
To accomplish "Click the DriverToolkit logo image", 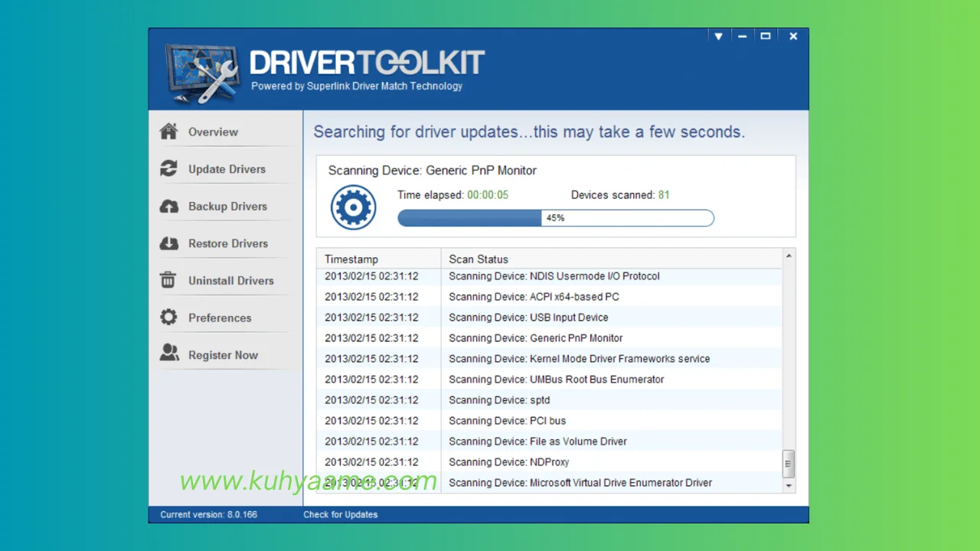I will pos(202,74).
